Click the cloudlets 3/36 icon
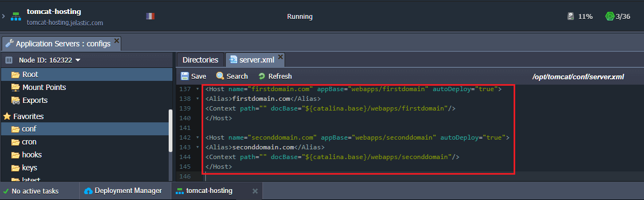 pyautogui.click(x=610, y=16)
